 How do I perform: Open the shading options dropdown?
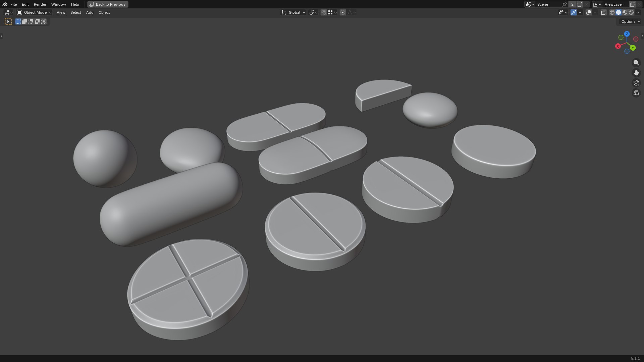coord(638,12)
